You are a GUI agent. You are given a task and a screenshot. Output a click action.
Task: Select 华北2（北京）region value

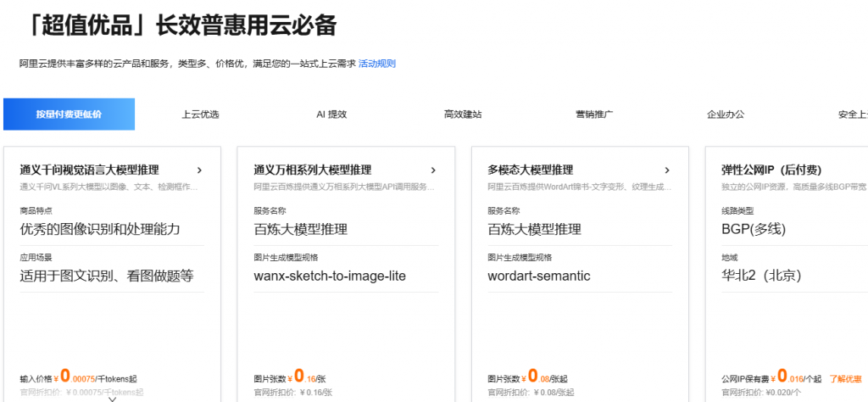coord(761,276)
